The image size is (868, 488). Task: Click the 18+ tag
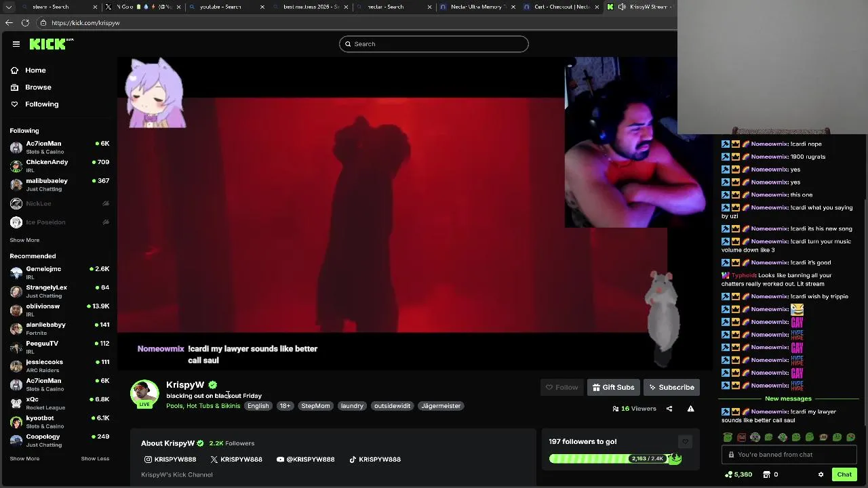285,406
